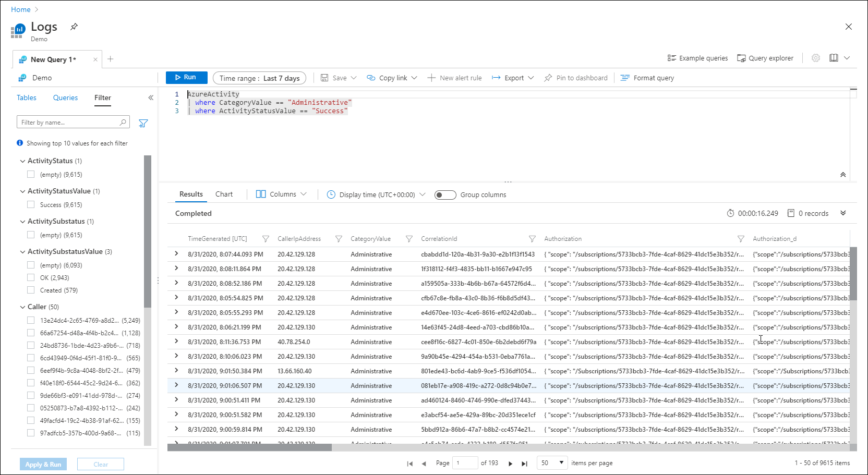The width and height of the screenshot is (868, 475).
Task: Jump to last results page
Action: pos(524,464)
